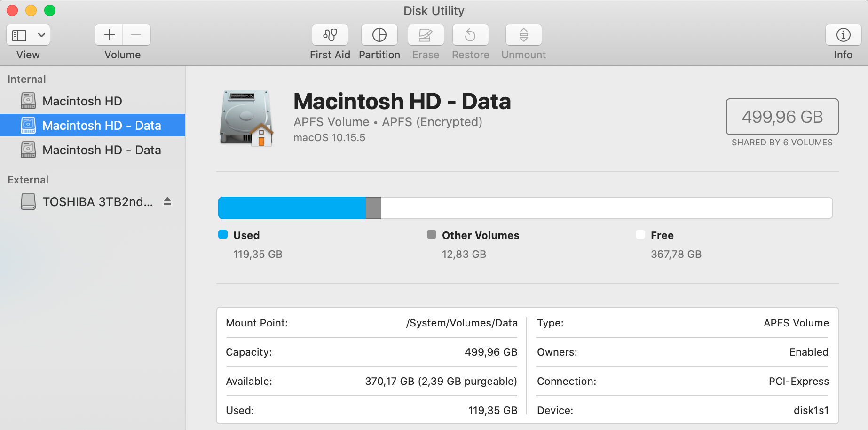This screenshot has width=868, height=430.
Task: Click the PCI-Express connection value
Action: coord(798,382)
